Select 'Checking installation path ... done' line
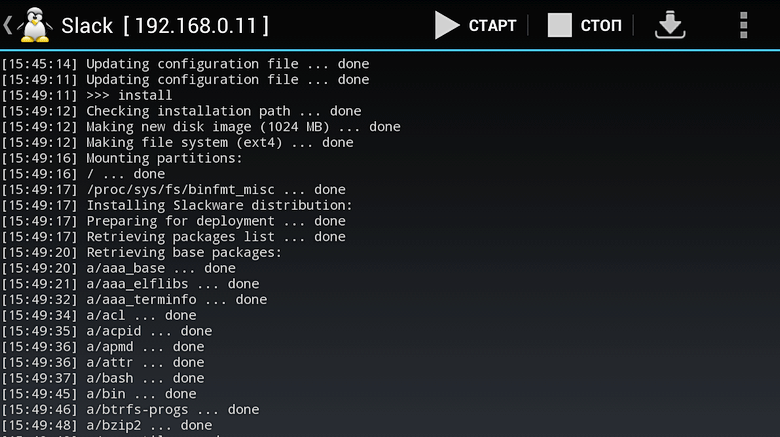This screenshot has height=437, width=780. [x=181, y=111]
